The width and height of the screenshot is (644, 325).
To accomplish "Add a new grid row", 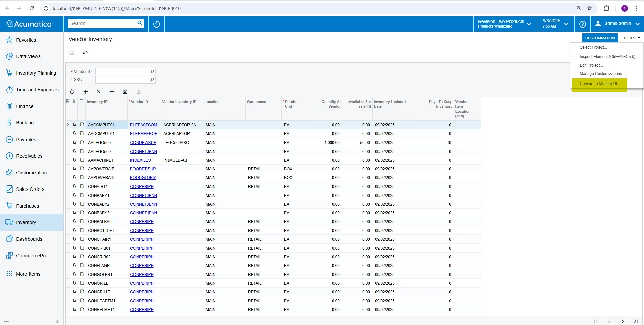I will 86,92.
